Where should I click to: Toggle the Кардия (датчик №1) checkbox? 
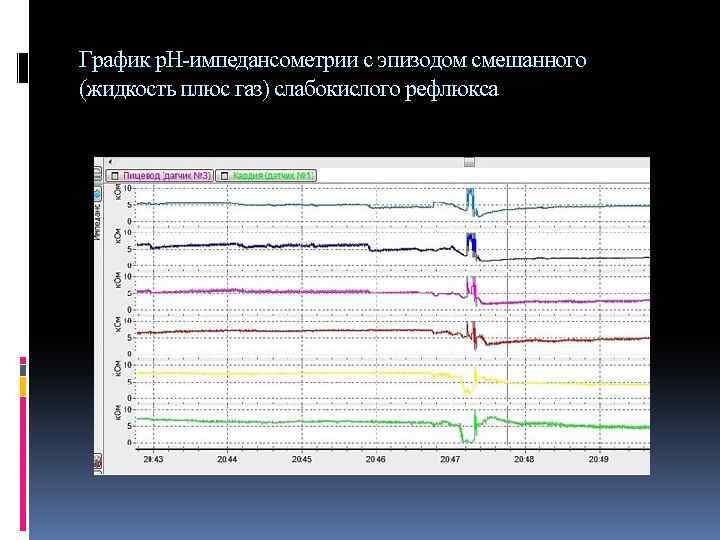click(x=224, y=176)
